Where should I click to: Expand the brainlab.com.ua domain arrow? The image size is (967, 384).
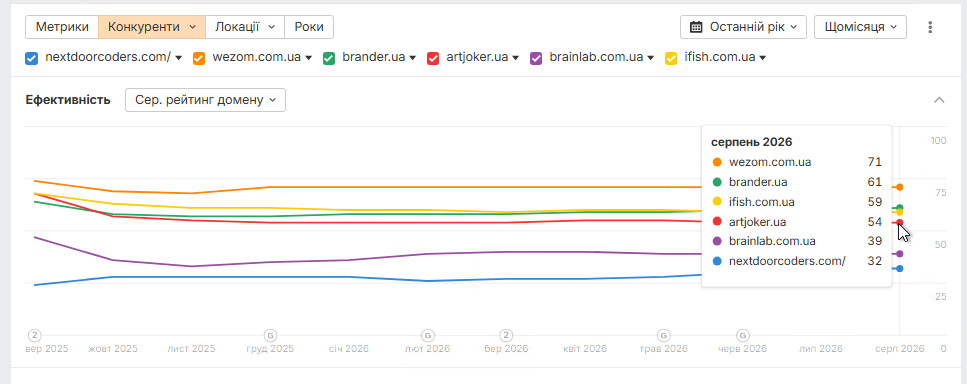click(649, 58)
